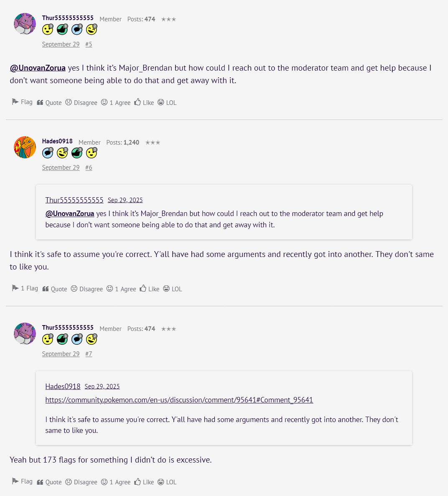Open Thur55555555555's avatar in post #5

pos(25,24)
